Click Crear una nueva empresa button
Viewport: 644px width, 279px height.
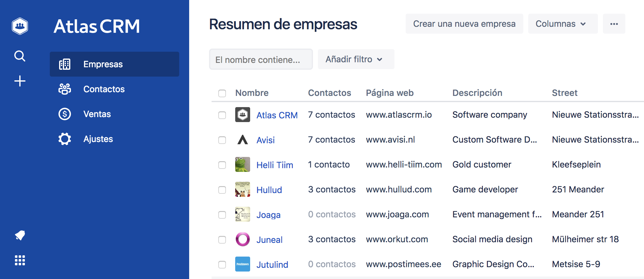pyautogui.click(x=464, y=24)
